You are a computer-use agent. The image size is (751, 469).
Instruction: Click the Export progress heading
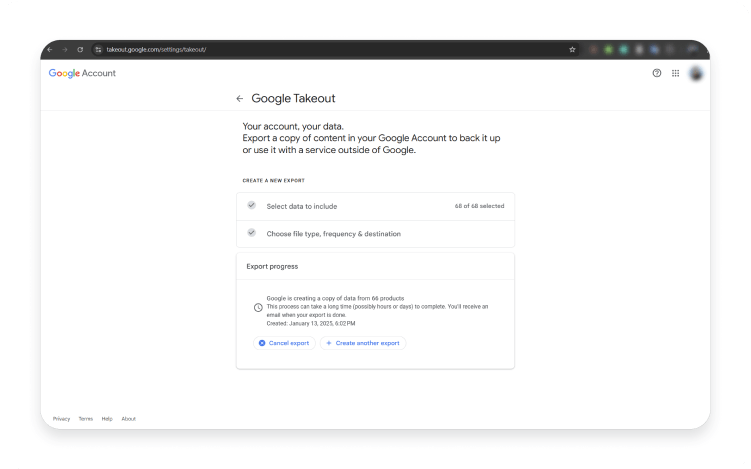pos(272,266)
